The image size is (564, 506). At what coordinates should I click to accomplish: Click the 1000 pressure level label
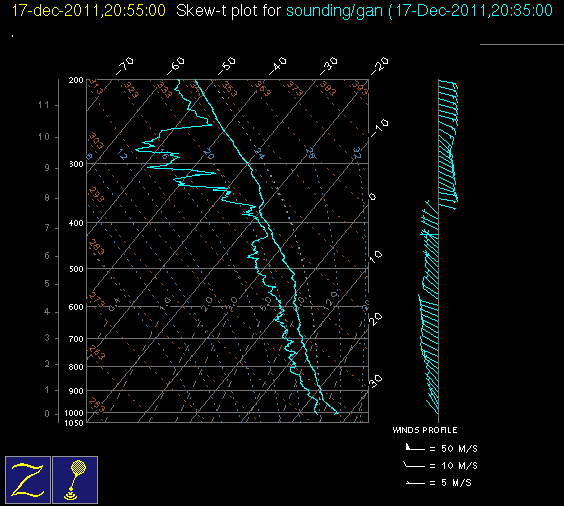pos(74,413)
